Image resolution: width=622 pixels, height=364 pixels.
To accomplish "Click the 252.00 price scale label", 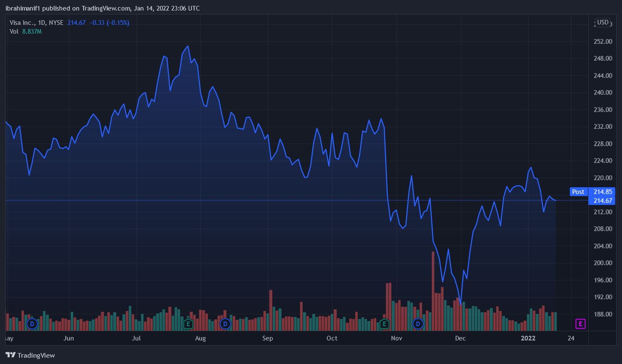I will 603,42.
